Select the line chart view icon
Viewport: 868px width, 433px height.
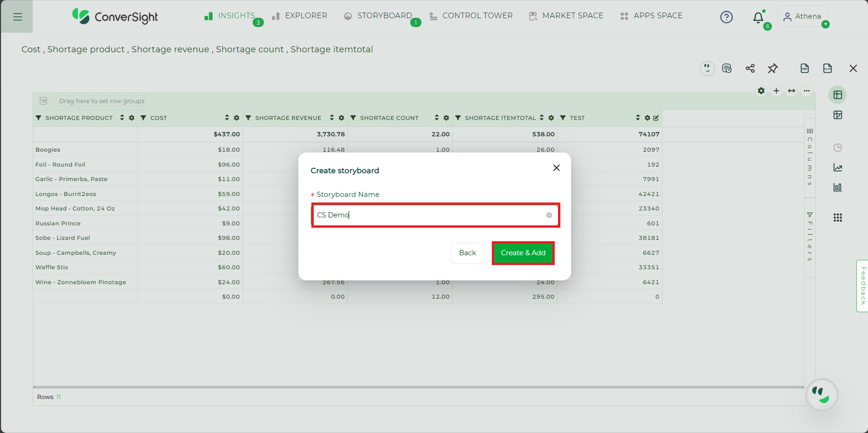[838, 168]
